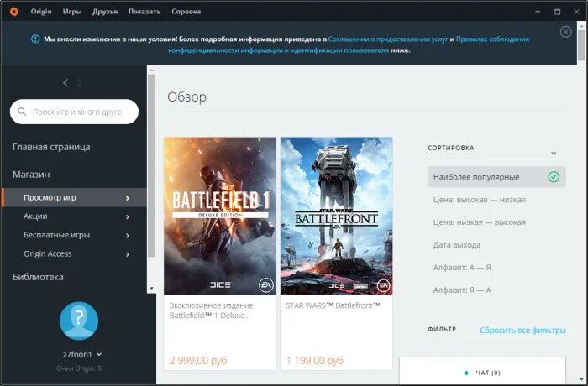
Task: Click the sidebar scrollbar up arrow
Action: point(151,70)
